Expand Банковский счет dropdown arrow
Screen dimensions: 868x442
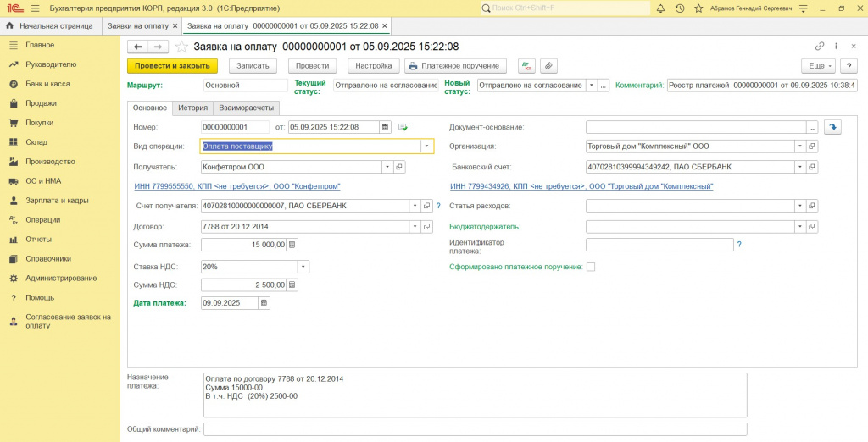click(x=800, y=167)
